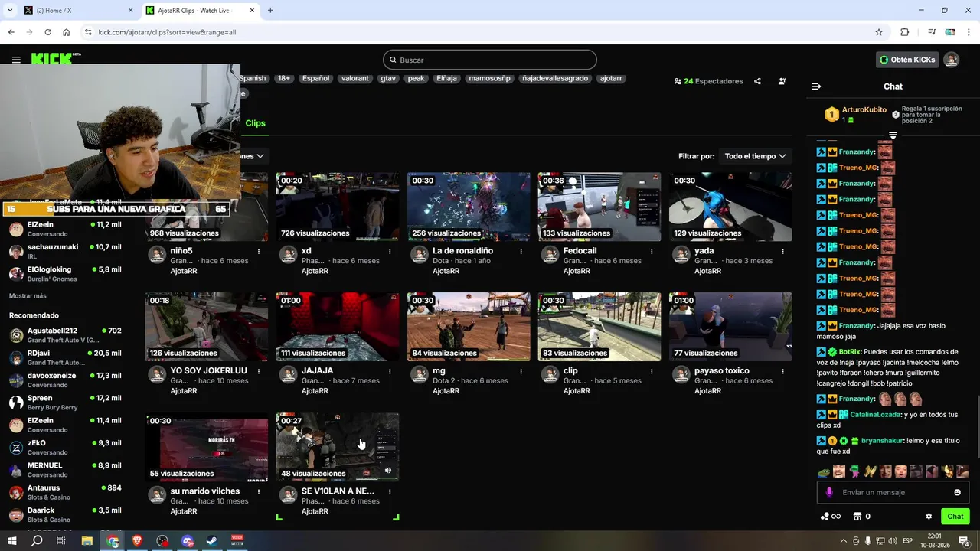The width and height of the screenshot is (980, 551).
Task: Select the Pepe frog emote
Action: [x=824, y=471]
